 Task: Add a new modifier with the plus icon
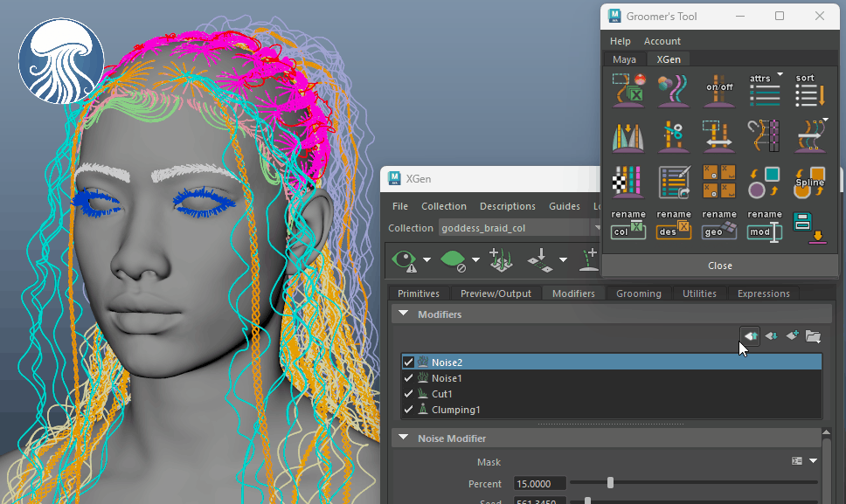coord(792,335)
